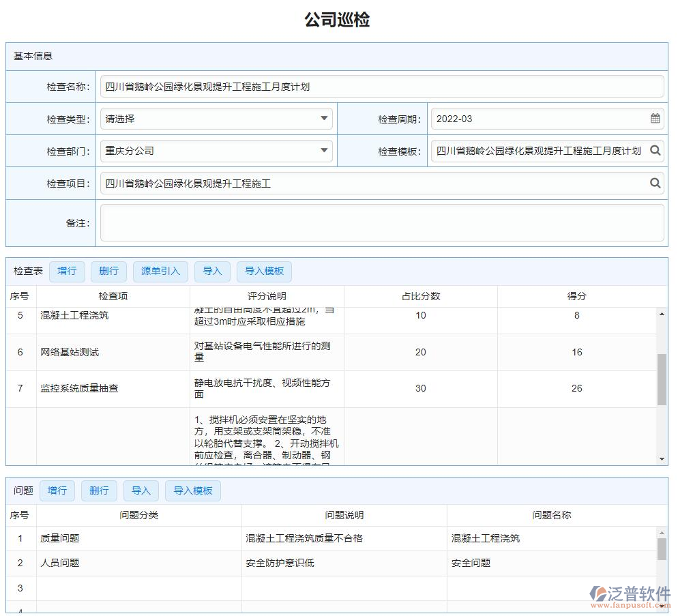Click 导入模板 in the 检查表 section

264,271
